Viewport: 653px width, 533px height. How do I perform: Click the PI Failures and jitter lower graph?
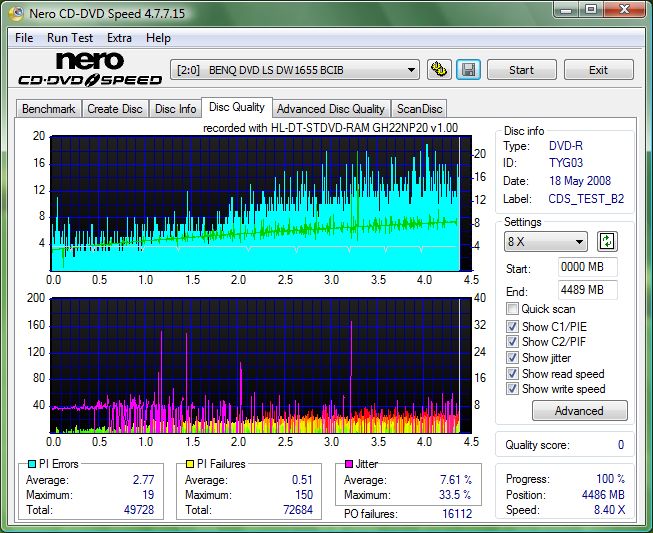(x=261, y=366)
